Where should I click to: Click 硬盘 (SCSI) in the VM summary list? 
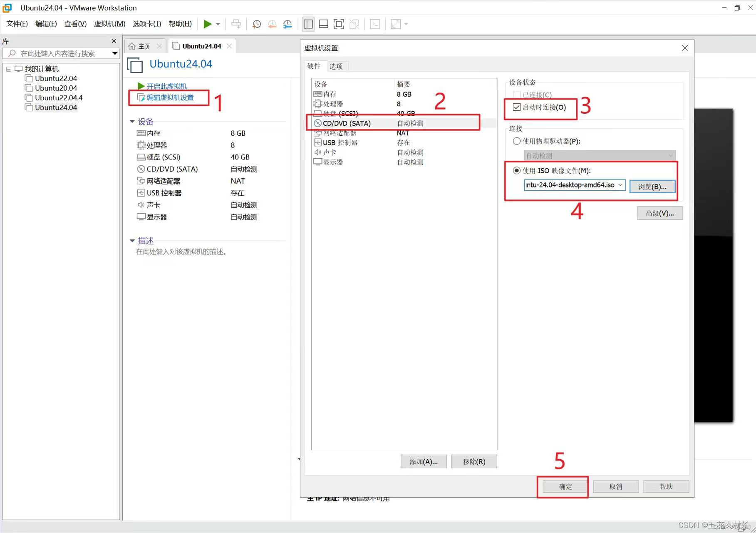pos(164,157)
